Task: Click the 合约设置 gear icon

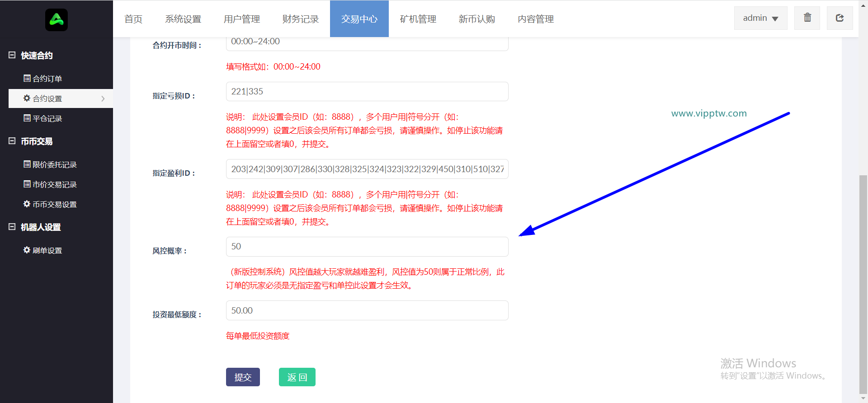Action: tap(27, 98)
